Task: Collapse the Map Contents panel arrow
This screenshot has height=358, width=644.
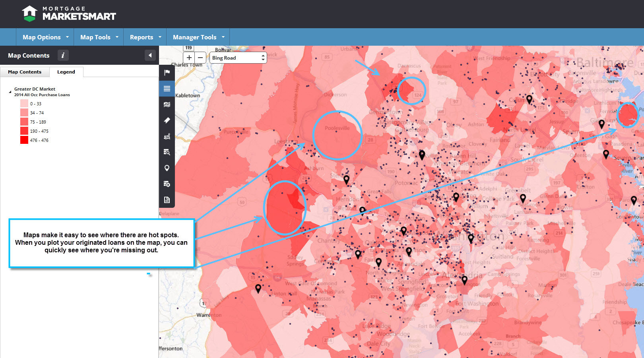Action: tap(150, 55)
